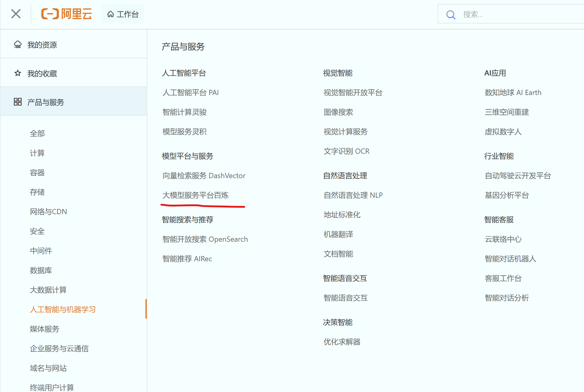Select the 全部 category
The width and height of the screenshot is (584, 392).
click(x=37, y=133)
